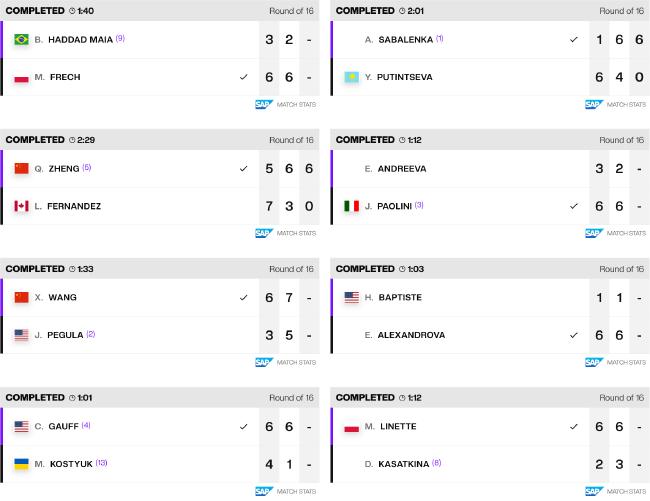Screen dimensions: 650x501
Task: Open Match Stats for Zheng vs Fernandez
Action: [x=296, y=233]
